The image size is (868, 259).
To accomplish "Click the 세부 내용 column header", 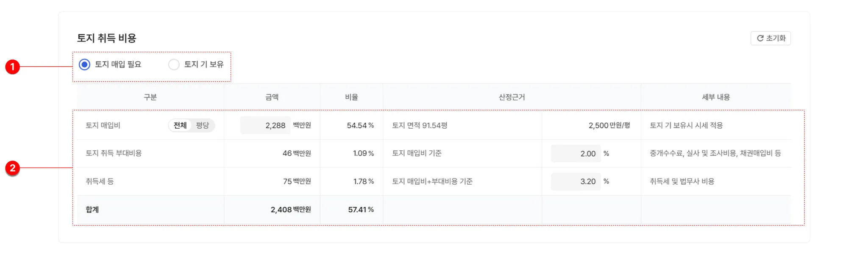I will (x=716, y=97).
